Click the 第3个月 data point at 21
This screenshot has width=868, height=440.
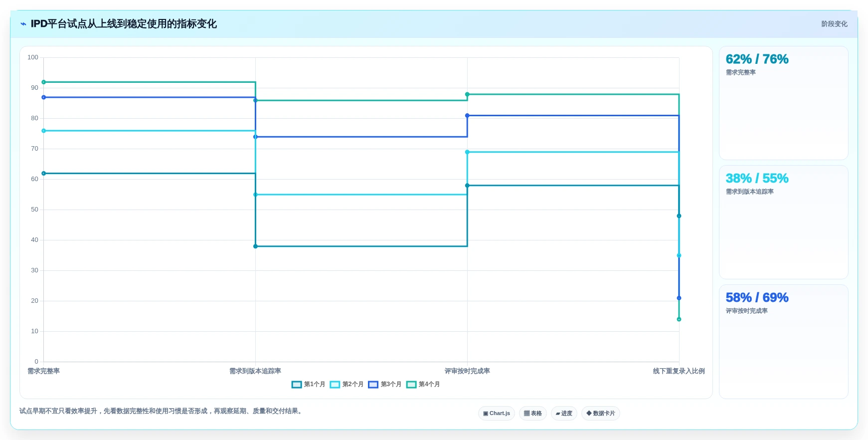(x=679, y=298)
